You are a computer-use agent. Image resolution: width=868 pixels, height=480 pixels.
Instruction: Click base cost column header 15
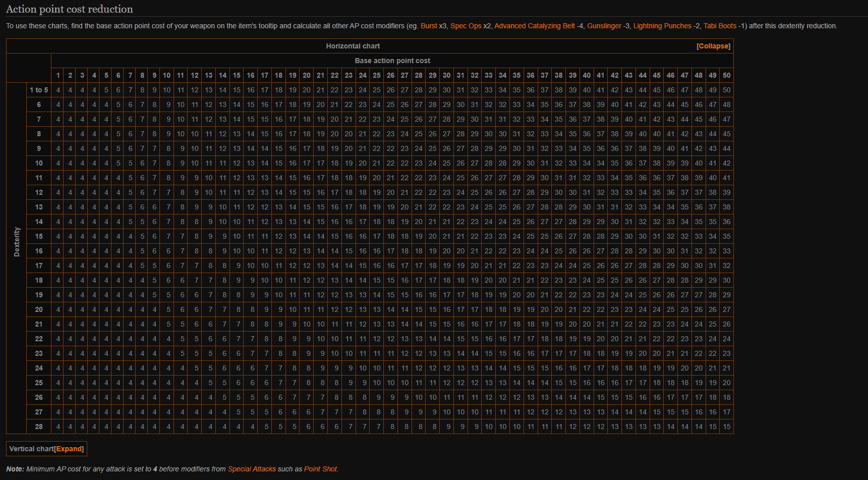(x=237, y=75)
